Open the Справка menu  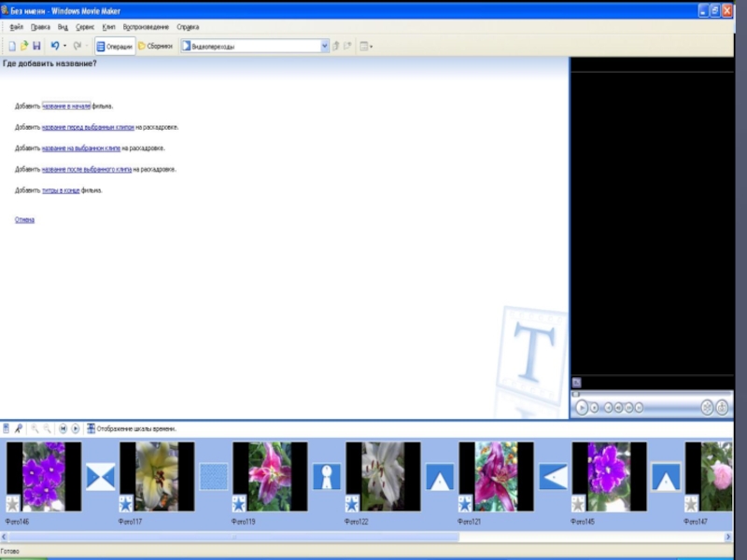[188, 27]
